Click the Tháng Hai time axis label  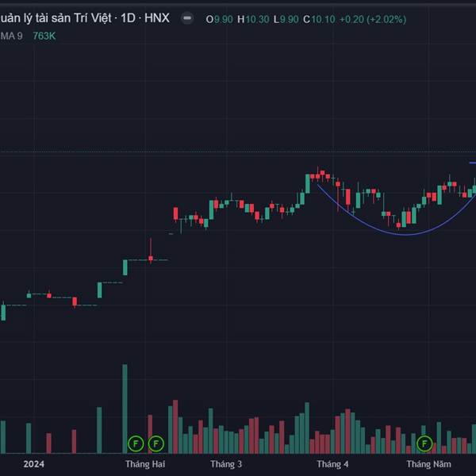point(145,464)
